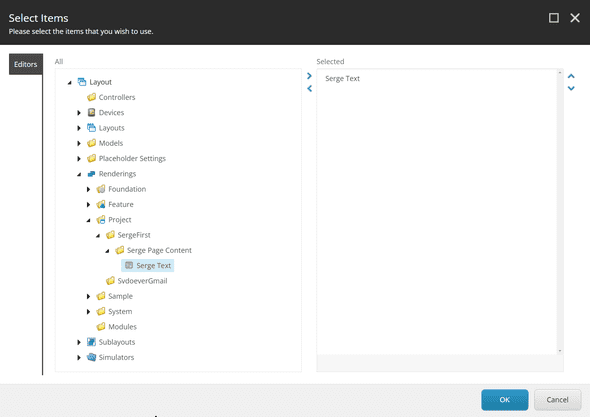Click the Layouts item icon
Viewport: 590px width, 417px height.
[91, 128]
